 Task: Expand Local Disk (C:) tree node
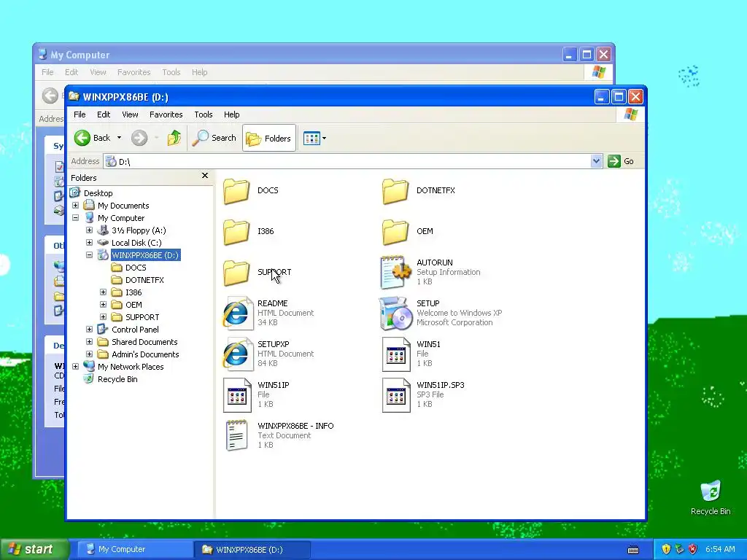coord(89,242)
